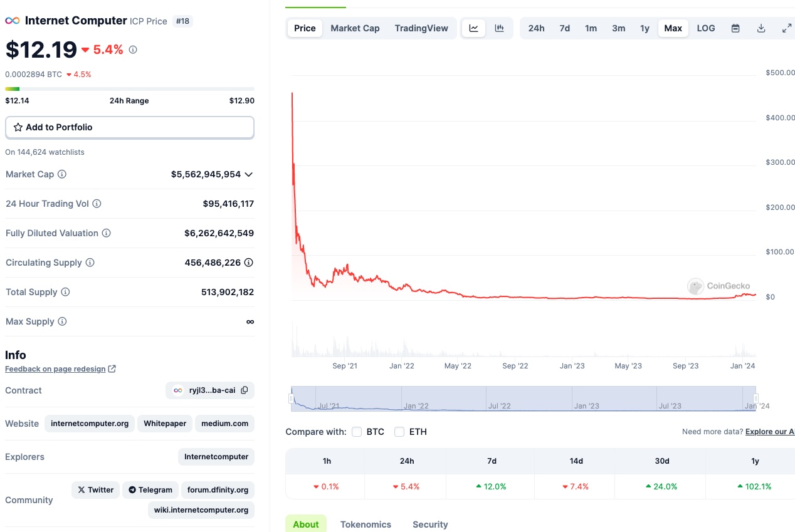Click the $6,262,642,549 valuation value

[x=219, y=233]
